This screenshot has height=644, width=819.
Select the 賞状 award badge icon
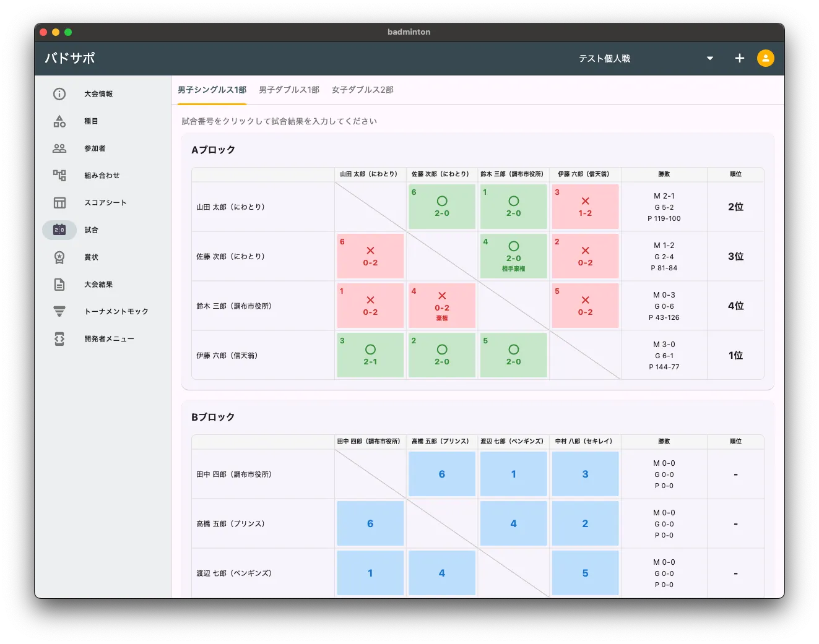coord(59,257)
